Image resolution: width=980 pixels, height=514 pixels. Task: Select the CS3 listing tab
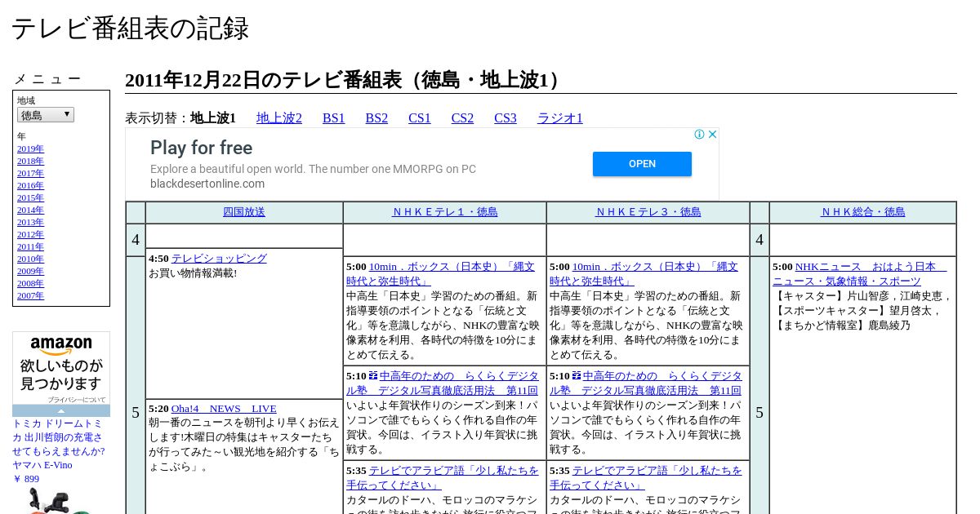click(506, 118)
